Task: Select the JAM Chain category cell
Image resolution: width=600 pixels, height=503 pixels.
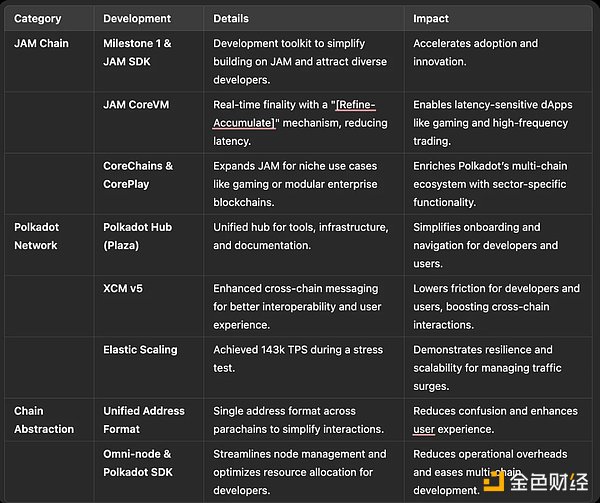Action: pos(43,44)
